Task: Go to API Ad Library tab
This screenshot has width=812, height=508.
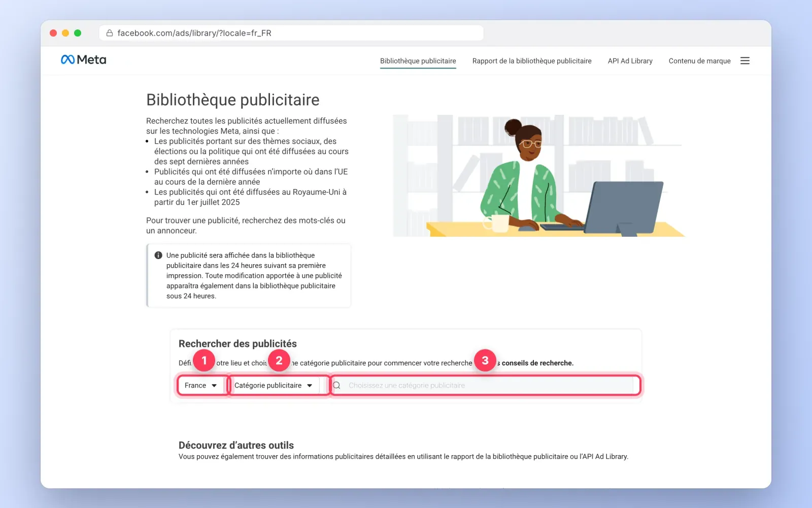Action: coord(630,61)
